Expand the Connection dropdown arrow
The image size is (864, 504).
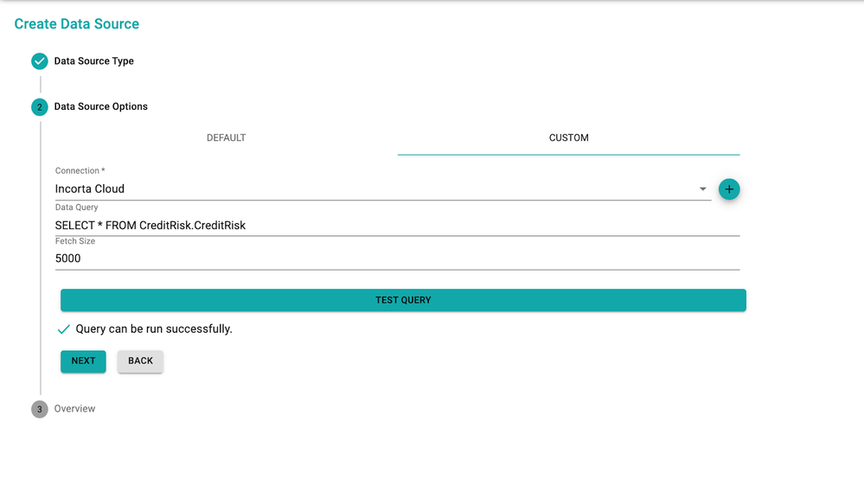[702, 189]
